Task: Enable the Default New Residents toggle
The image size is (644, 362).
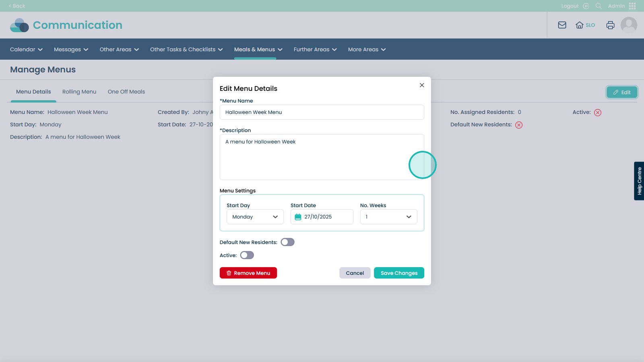Action: 287,242
